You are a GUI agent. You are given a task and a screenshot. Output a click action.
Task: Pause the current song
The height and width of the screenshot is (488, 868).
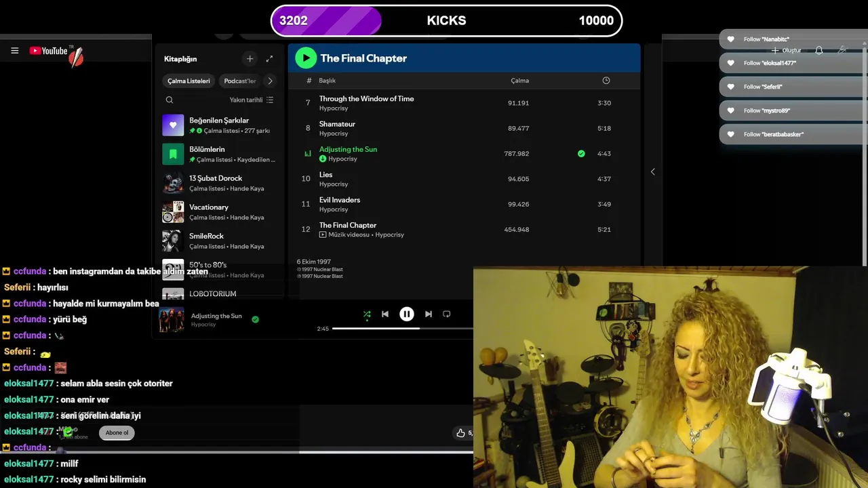click(x=407, y=314)
